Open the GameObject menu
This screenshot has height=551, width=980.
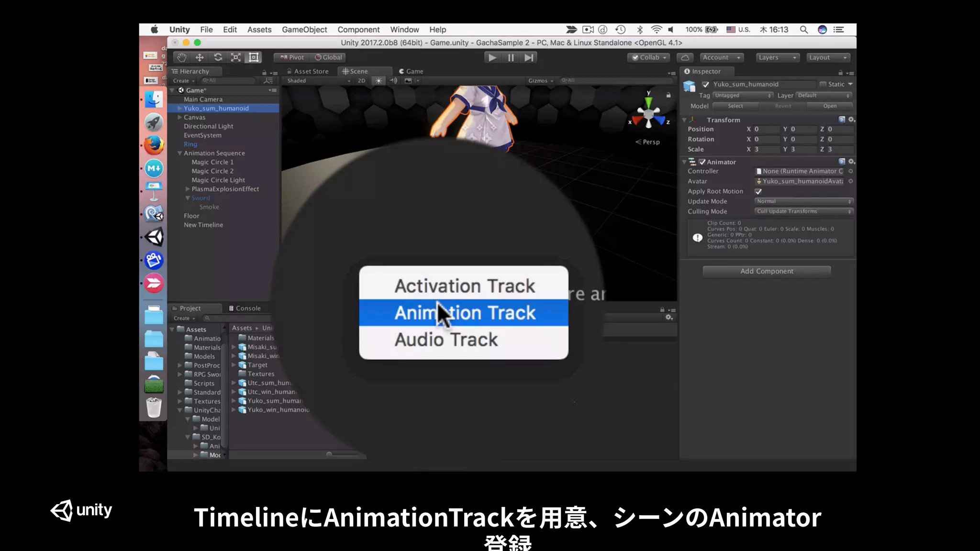pos(304,30)
